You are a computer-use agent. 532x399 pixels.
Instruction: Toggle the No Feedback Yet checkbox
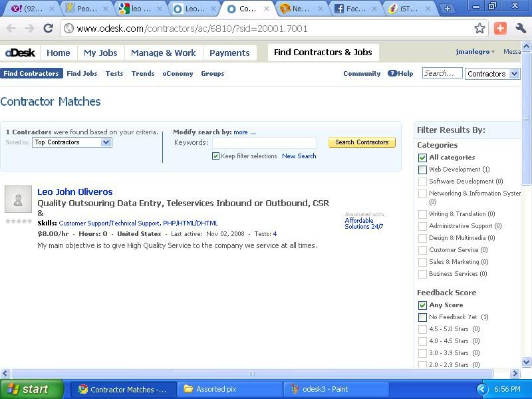click(x=422, y=317)
